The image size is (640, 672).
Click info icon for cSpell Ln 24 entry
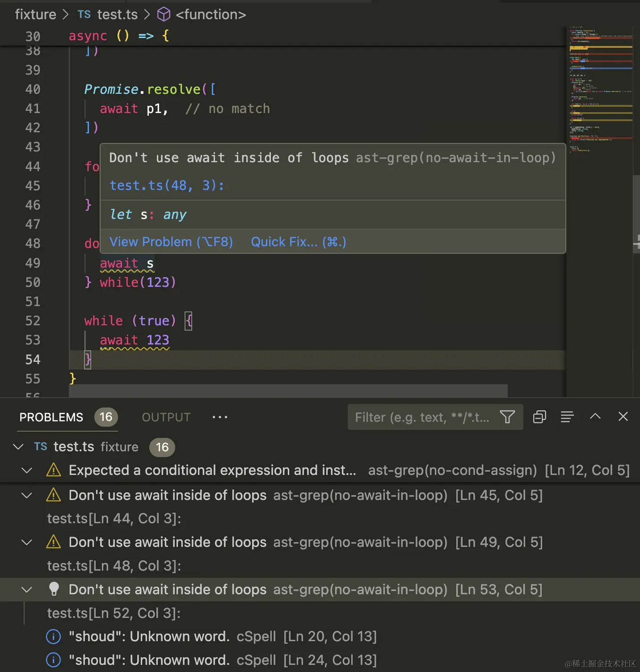(x=54, y=660)
